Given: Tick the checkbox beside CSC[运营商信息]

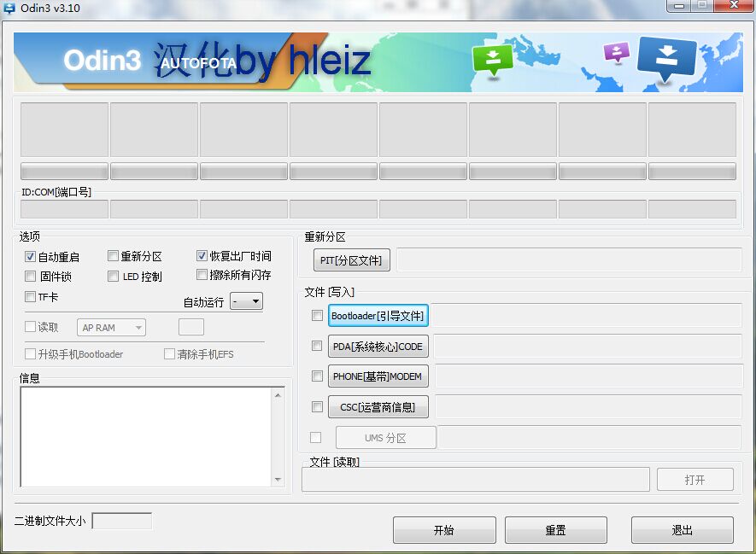Looking at the screenshot, I should (x=317, y=407).
